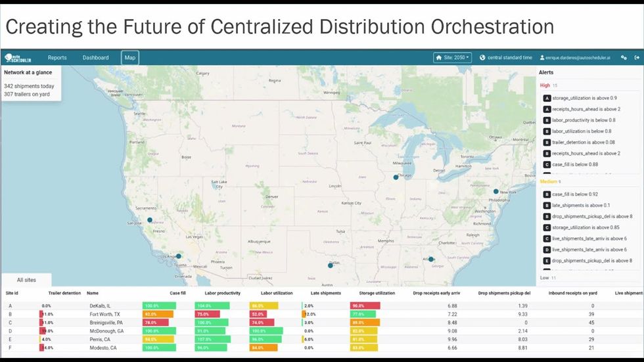Switch to the Dashboard view
This screenshot has height=362, width=644.
click(96, 58)
